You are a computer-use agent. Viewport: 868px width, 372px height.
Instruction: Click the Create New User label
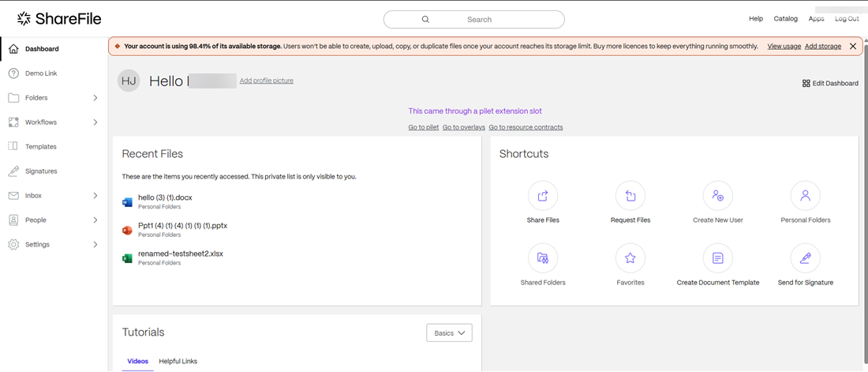pyautogui.click(x=718, y=220)
